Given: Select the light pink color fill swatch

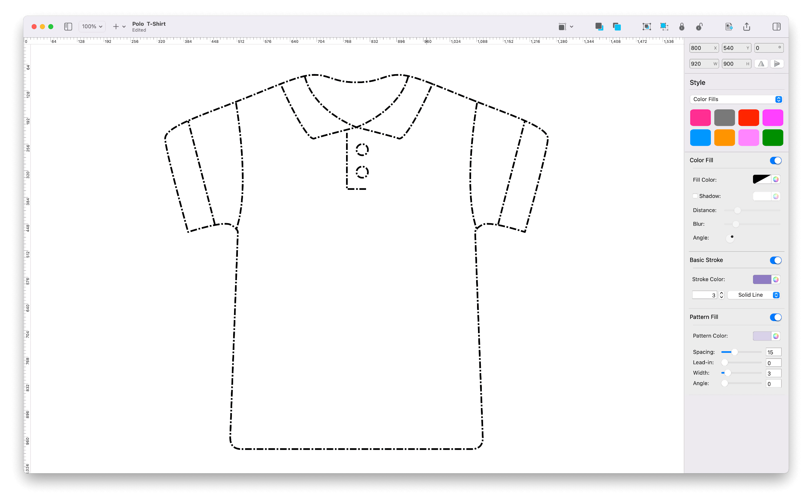Looking at the screenshot, I should [749, 138].
